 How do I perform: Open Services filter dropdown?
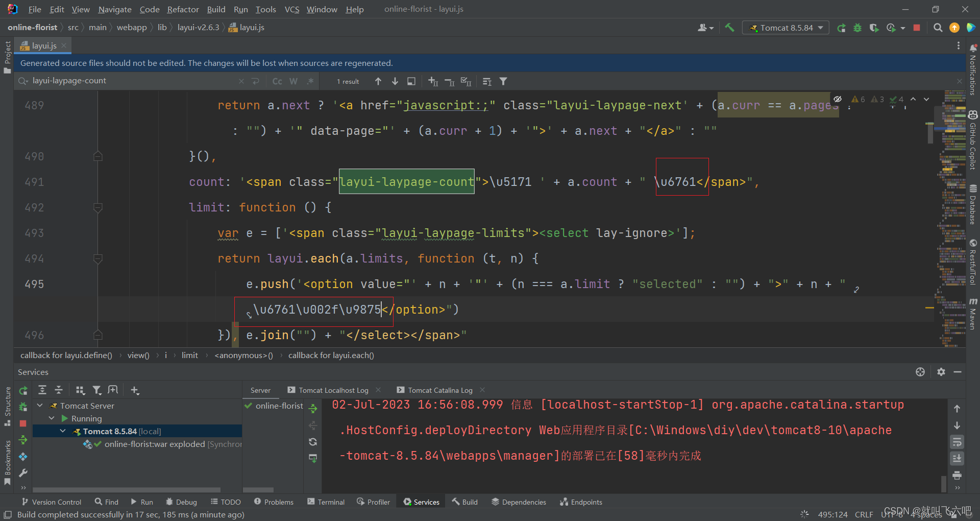[96, 390]
